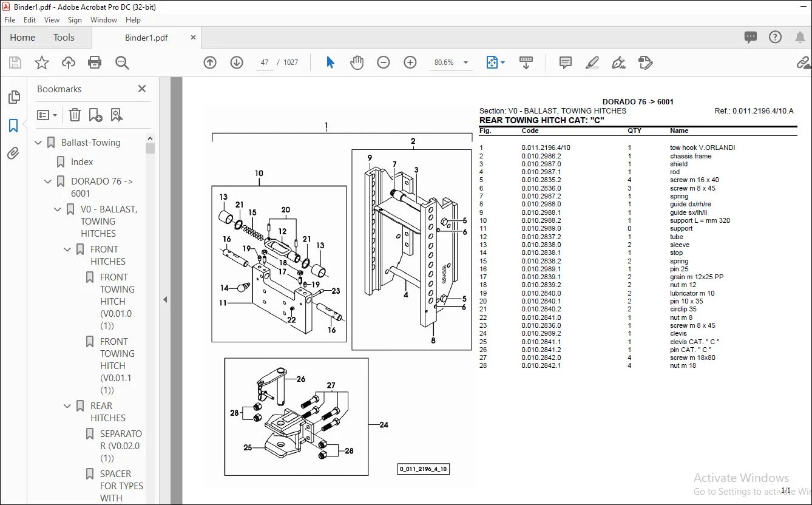This screenshot has height=505, width=812.
Task: Select the arrow selection tool
Action: pos(330,63)
